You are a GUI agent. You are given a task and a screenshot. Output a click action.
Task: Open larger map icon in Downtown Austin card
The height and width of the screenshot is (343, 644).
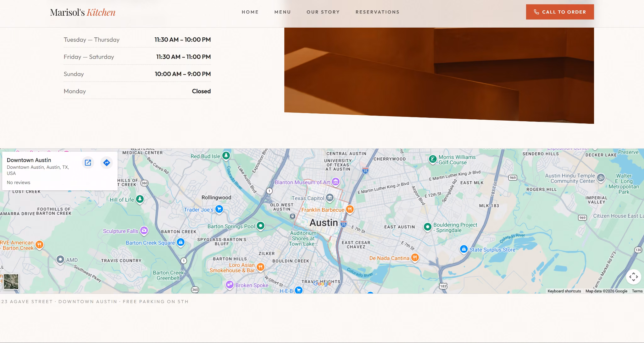tap(88, 163)
